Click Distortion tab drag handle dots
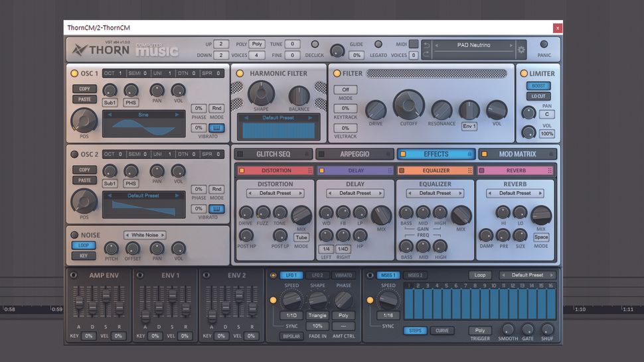 [x=310, y=170]
